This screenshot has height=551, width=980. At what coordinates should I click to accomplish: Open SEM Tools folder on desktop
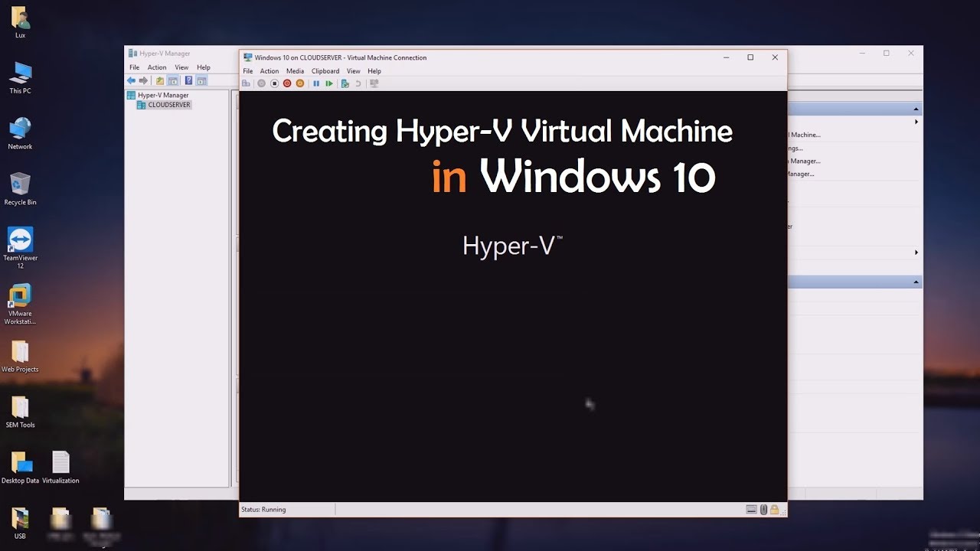[x=20, y=412]
